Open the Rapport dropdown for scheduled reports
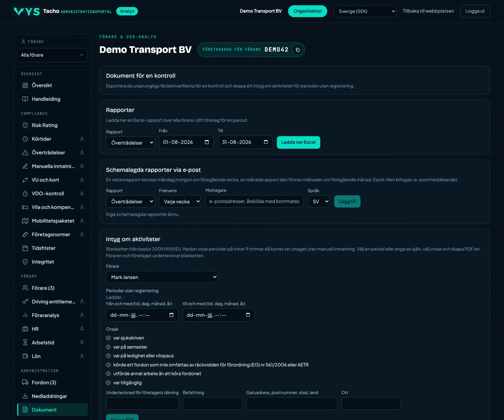 (130, 201)
